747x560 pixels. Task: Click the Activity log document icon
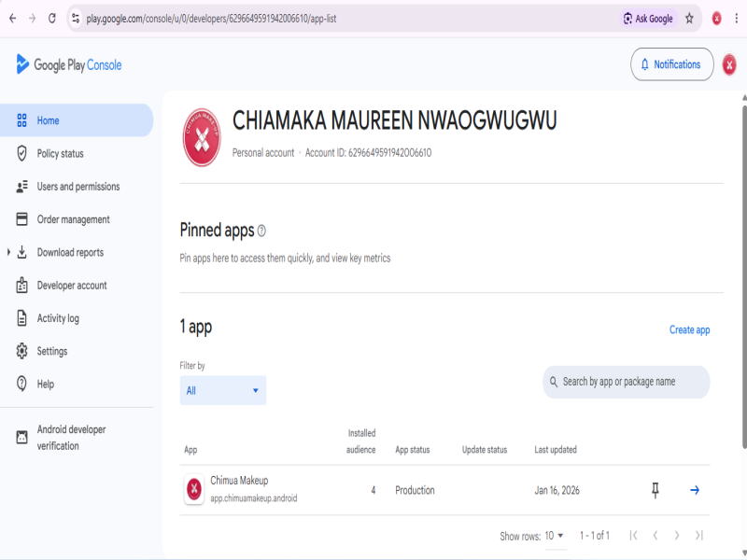21,317
